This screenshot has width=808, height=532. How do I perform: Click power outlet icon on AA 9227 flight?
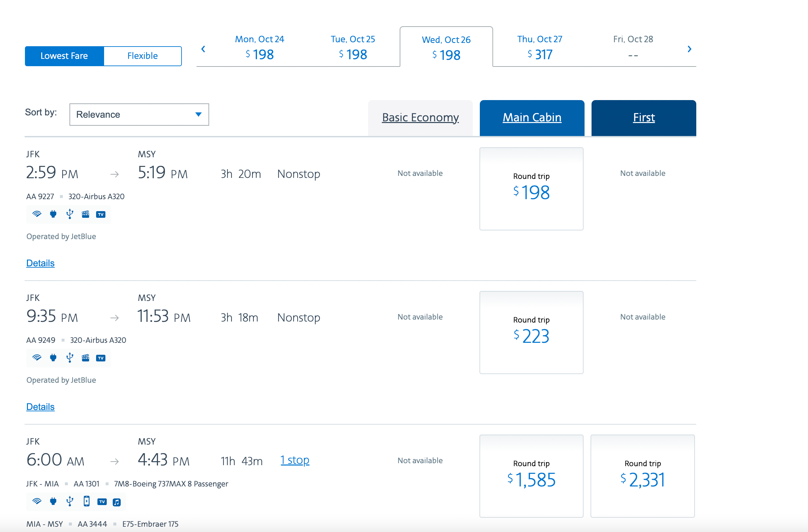tap(53, 214)
